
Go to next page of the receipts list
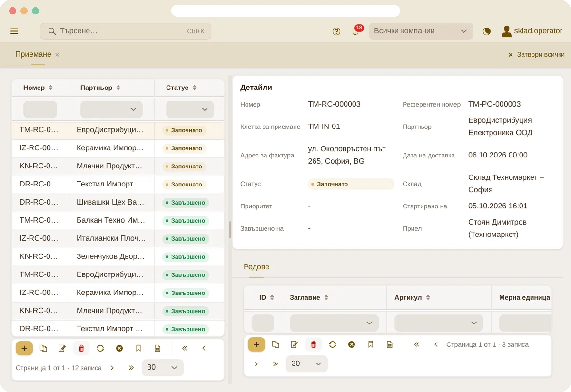[x=112, y=367]
